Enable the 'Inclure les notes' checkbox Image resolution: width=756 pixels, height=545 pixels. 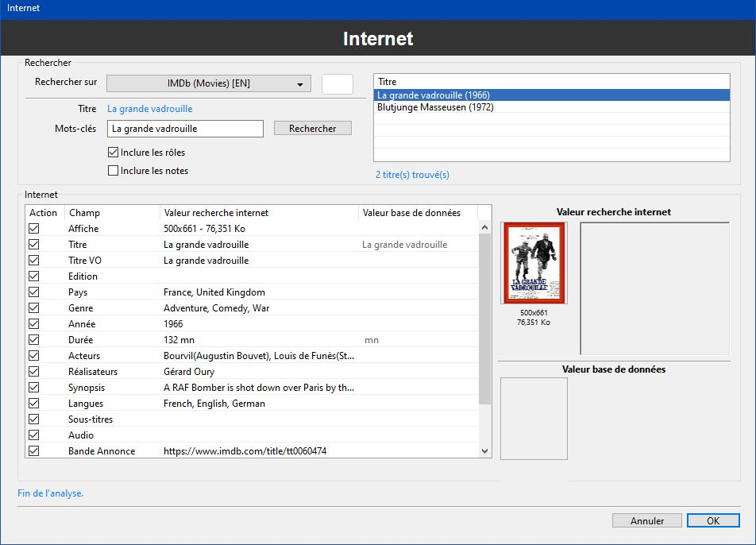[114, 170]
